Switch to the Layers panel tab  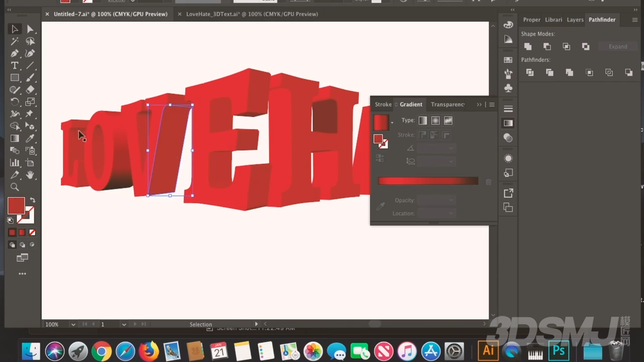pos(575,20)
